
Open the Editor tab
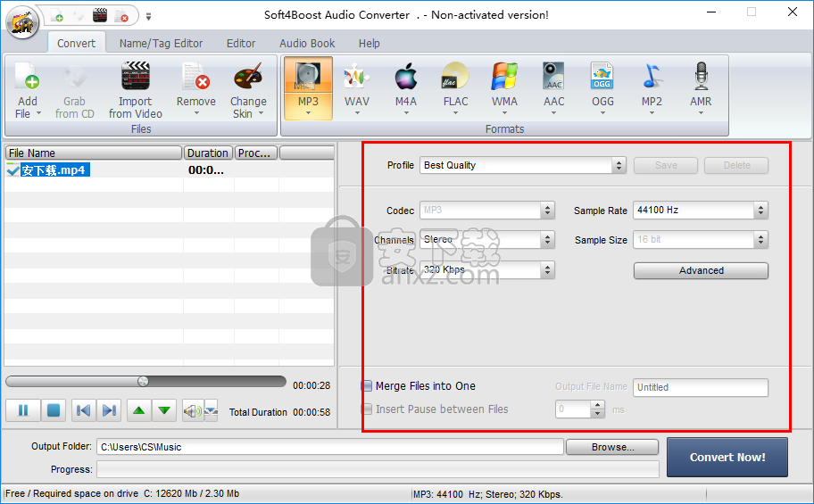(x=241, y=43)
